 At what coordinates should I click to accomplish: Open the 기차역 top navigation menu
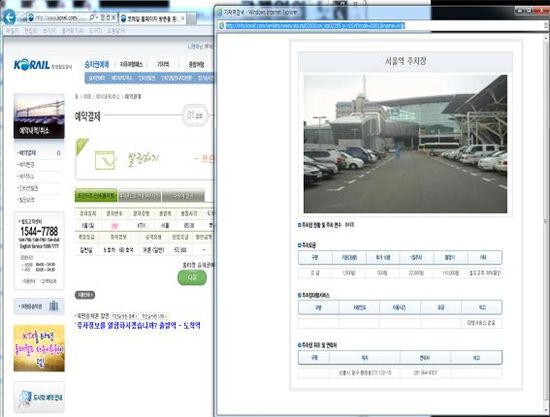(x=163, y=64)
